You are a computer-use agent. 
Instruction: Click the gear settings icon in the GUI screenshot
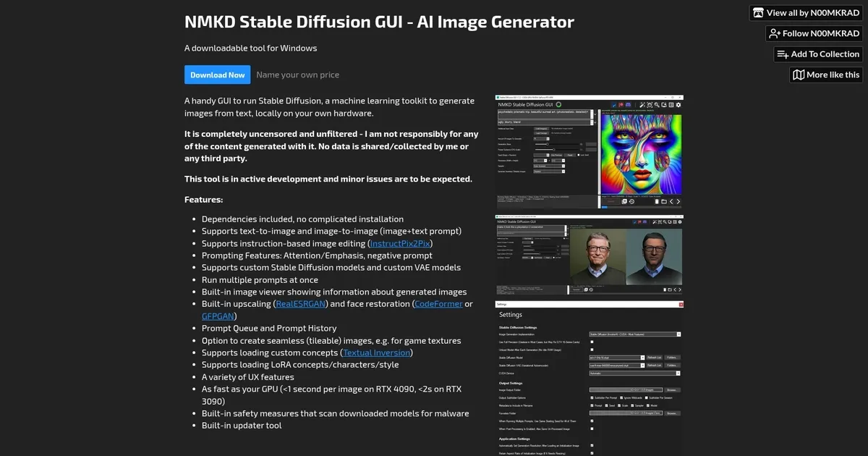pyautogui.click(x=678, y=105)
